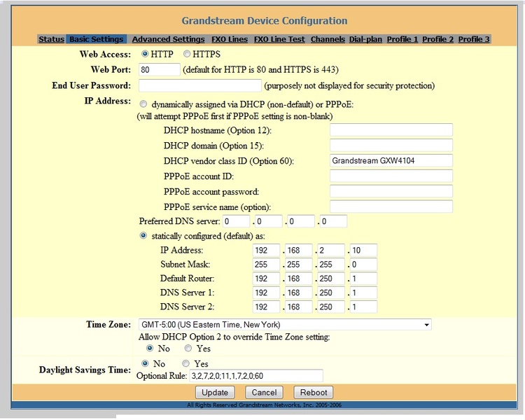Choose dynamically assigned via DHCP option

coord(143,104)
